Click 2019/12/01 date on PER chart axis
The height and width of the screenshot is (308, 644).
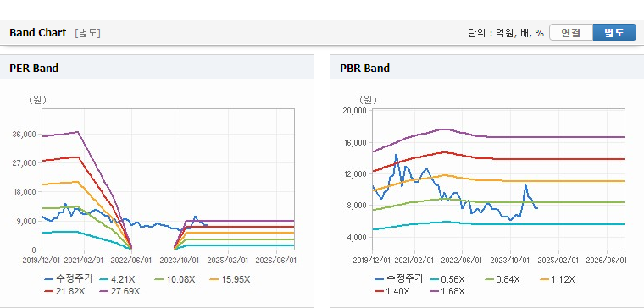42,261
